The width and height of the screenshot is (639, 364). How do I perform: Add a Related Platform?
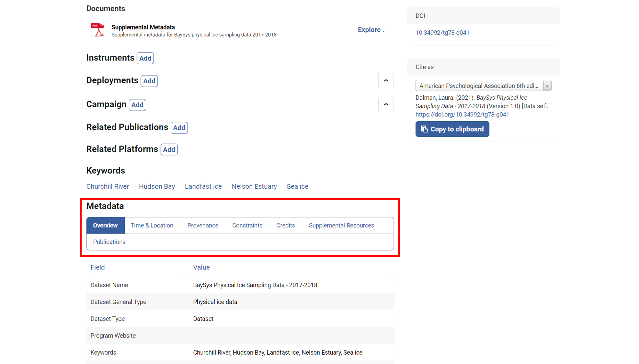click(169, 149)
